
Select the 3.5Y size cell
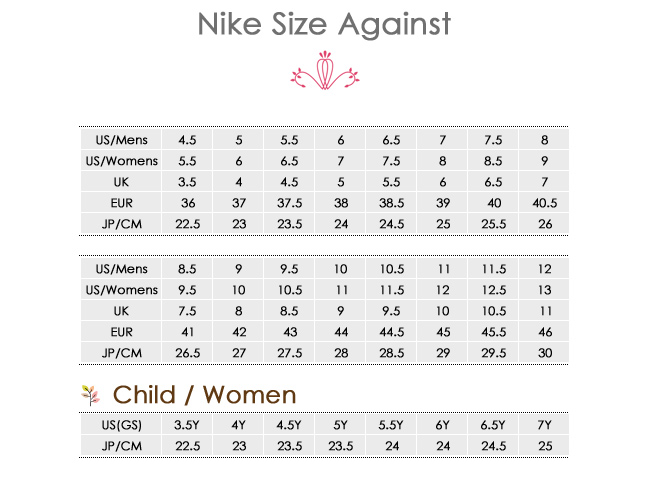coord(187,425)
